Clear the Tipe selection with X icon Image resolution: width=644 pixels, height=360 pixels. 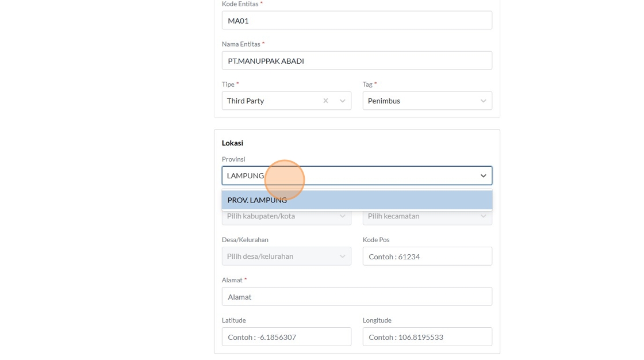325,101
